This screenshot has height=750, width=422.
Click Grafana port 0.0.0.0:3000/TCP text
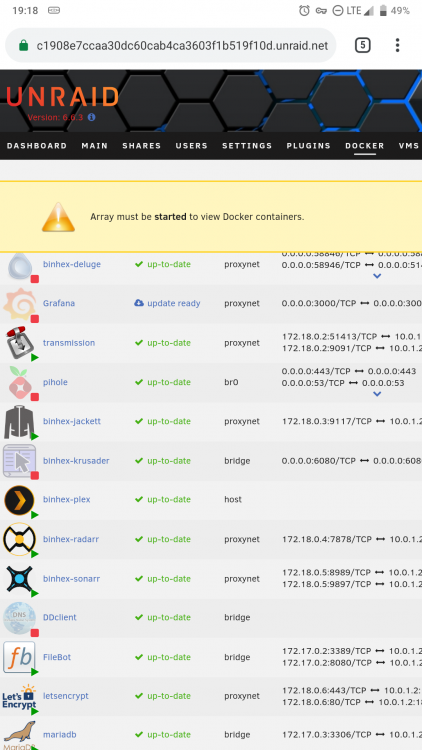coord(319,303)
